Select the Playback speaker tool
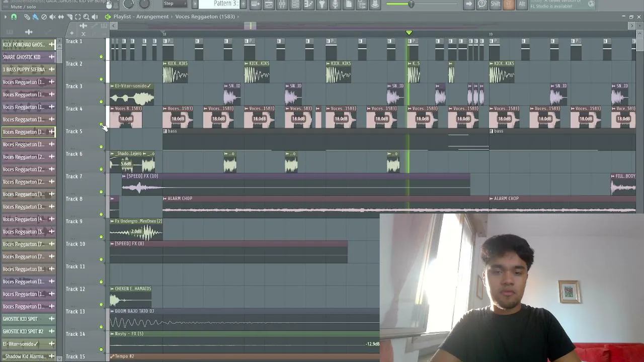 [95, 17]
